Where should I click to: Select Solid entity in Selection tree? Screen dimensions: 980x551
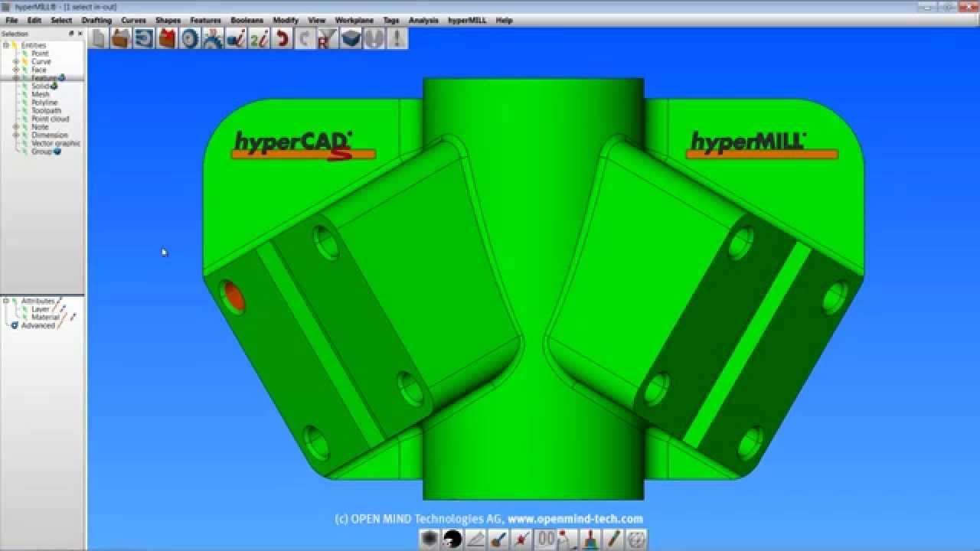coord(40,86)
